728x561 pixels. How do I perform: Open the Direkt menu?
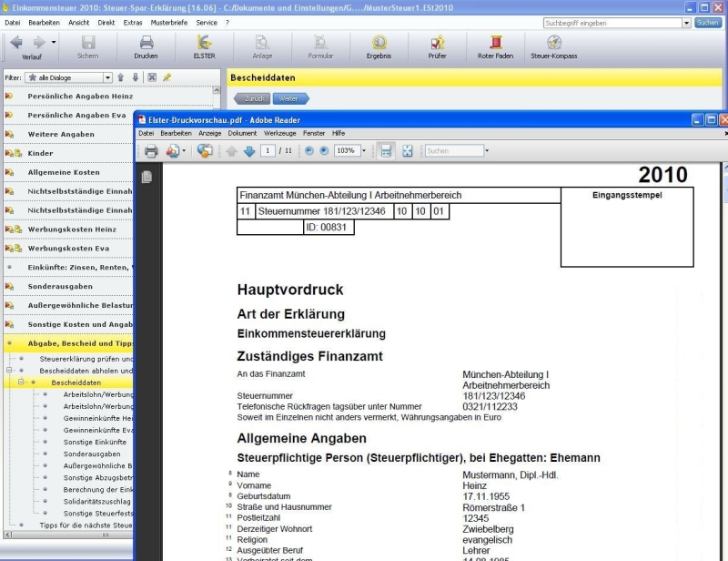106,22
